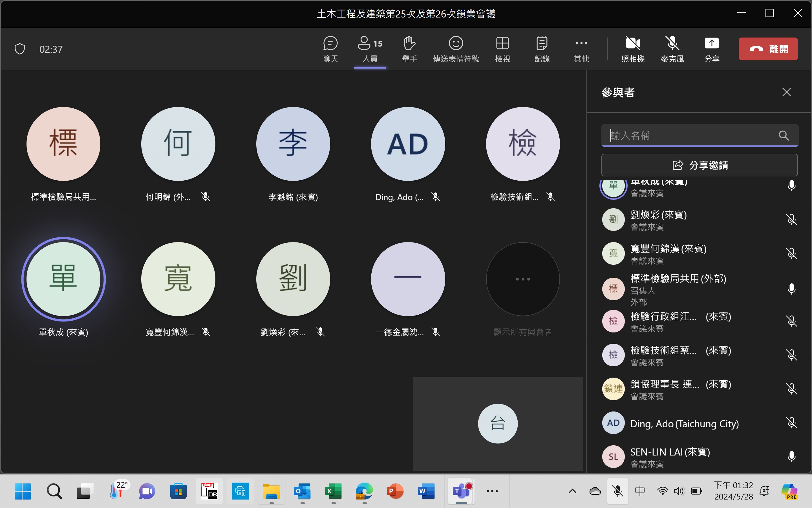812x508 pixels.
Task: Click the 劉 avatar tile in gallery
Action: pos(293,279)
